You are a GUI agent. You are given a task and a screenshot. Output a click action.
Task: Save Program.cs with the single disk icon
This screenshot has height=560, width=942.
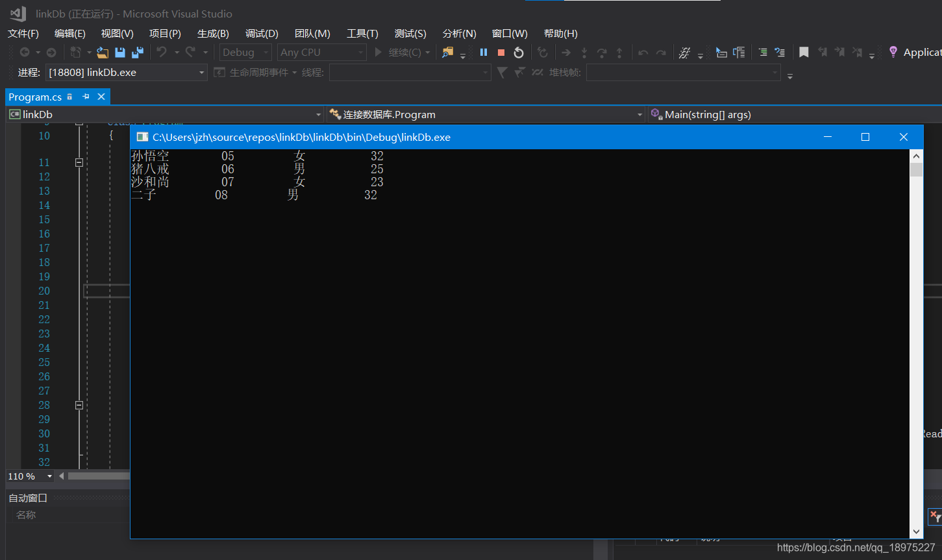[120, 53]
